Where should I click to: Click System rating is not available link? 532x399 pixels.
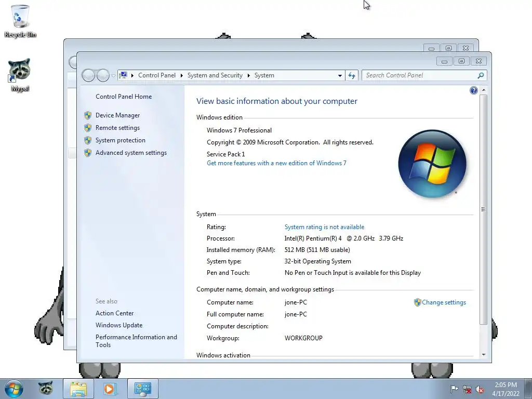pyautogui.click(x=324, y=227)
